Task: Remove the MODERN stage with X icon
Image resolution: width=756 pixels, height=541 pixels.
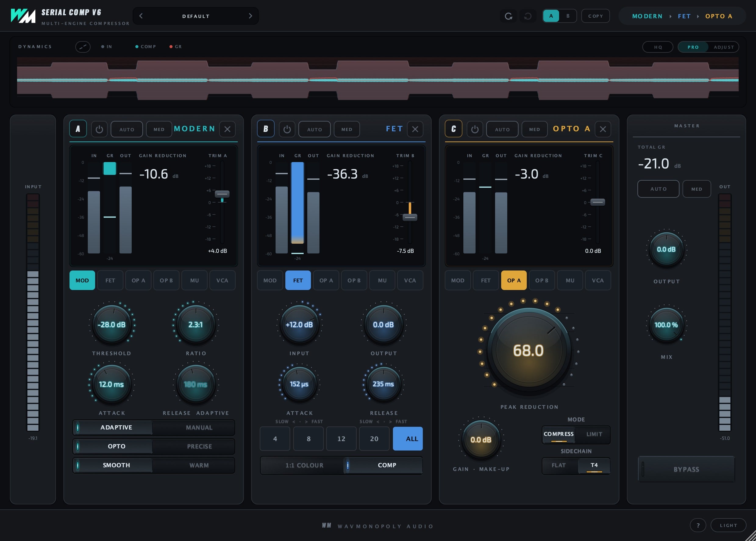Action: (227, 129)
